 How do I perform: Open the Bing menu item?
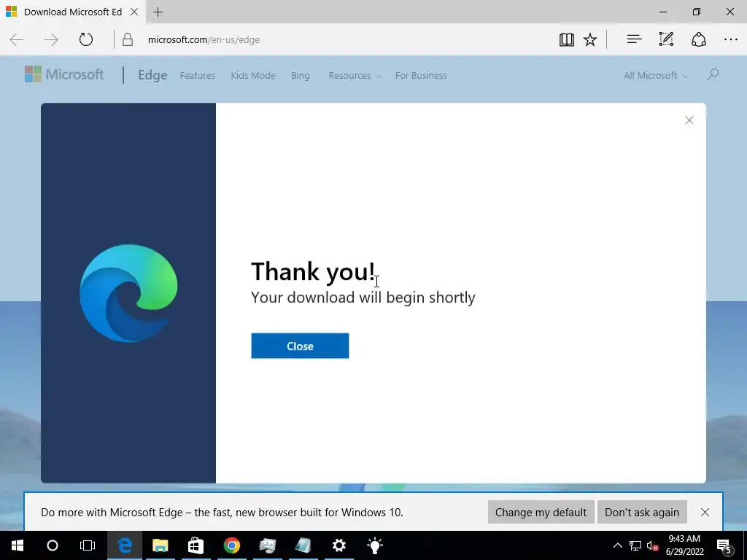[300, 75]
